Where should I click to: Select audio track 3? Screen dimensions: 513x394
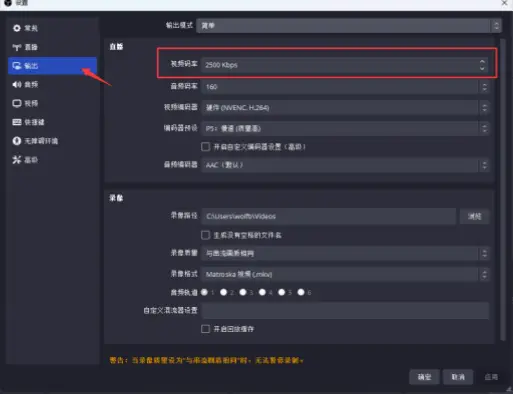[x=243, y=292]
